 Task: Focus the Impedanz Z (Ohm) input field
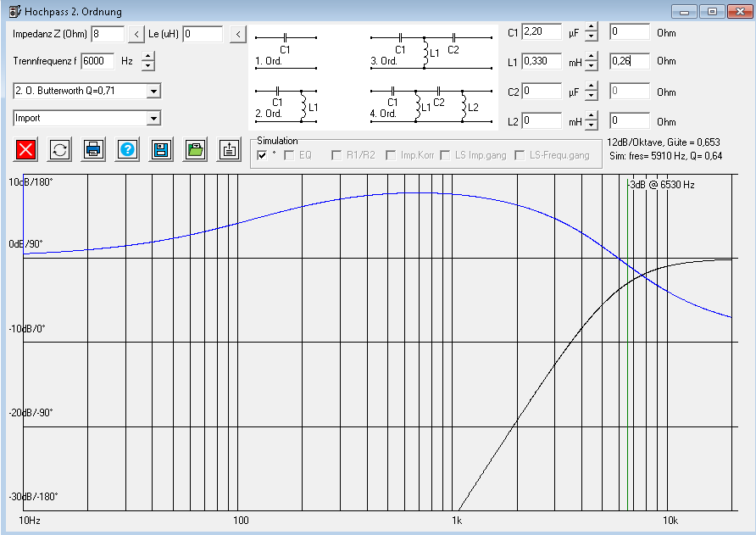point(108,34)
